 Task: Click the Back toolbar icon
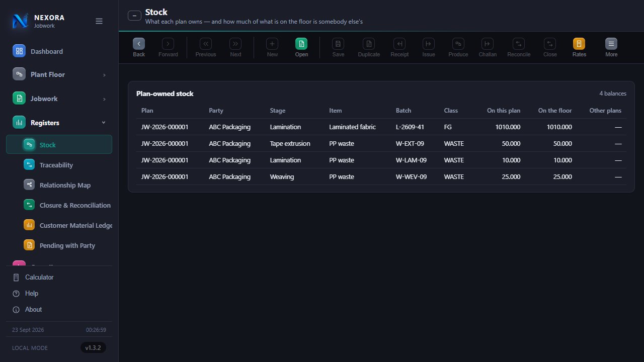pyautogui.click(x=139, y=44)
